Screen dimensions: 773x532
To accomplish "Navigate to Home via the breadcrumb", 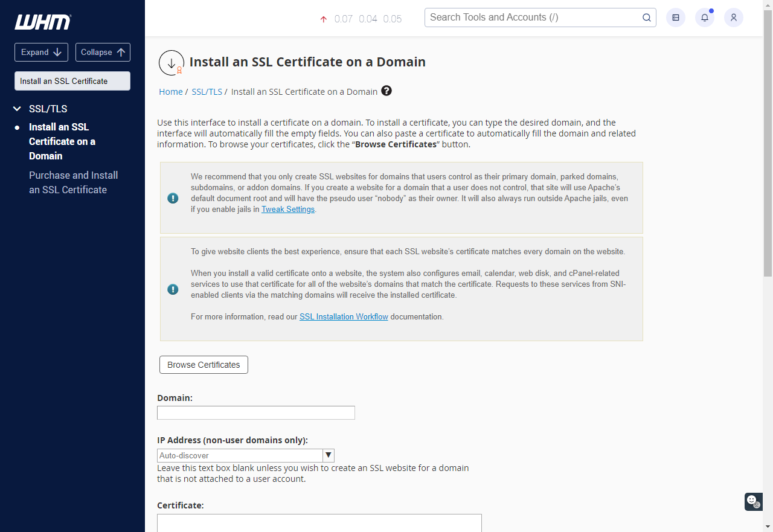I will pyautogui.click(x=170, y=91).
